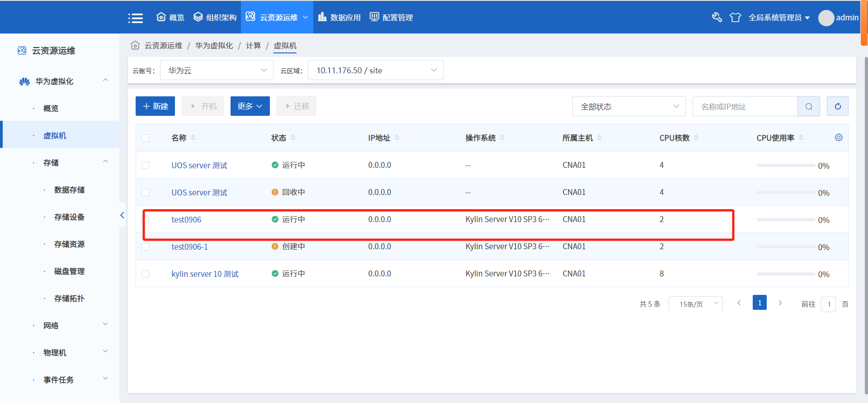The image size is (868, 403).
Task: Go to next page arrow
Action: pyautogui.click(x=780, y=303)
